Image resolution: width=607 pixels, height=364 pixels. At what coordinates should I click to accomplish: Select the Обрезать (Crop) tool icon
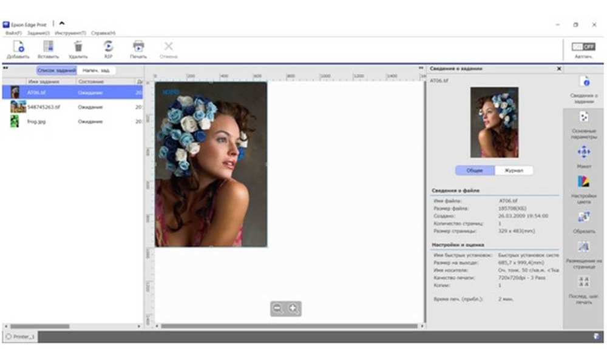(583, 217)
